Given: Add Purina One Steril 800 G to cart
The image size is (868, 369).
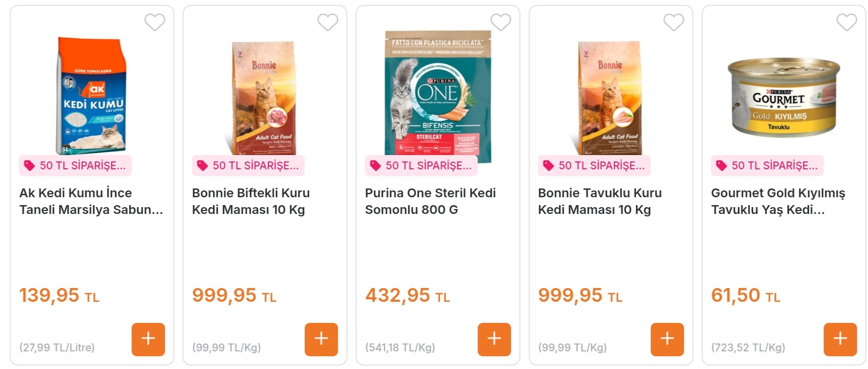Looking at the screenshot, I should tap(494, 339).
